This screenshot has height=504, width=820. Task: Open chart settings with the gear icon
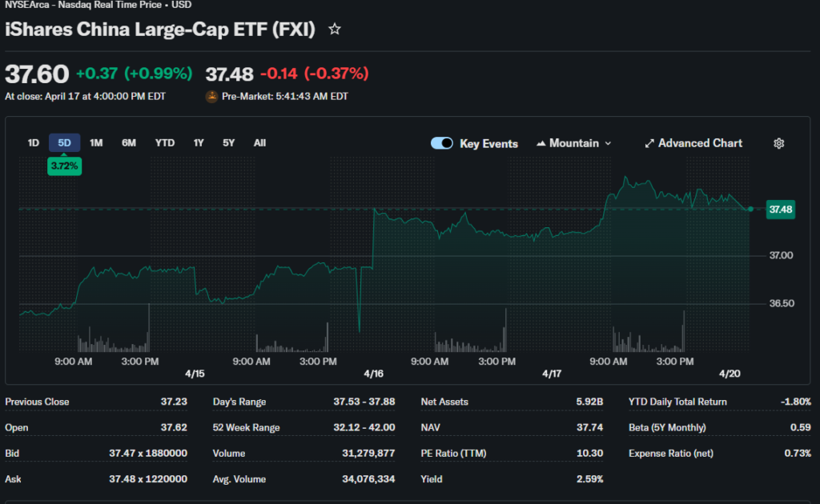(778, 143)
